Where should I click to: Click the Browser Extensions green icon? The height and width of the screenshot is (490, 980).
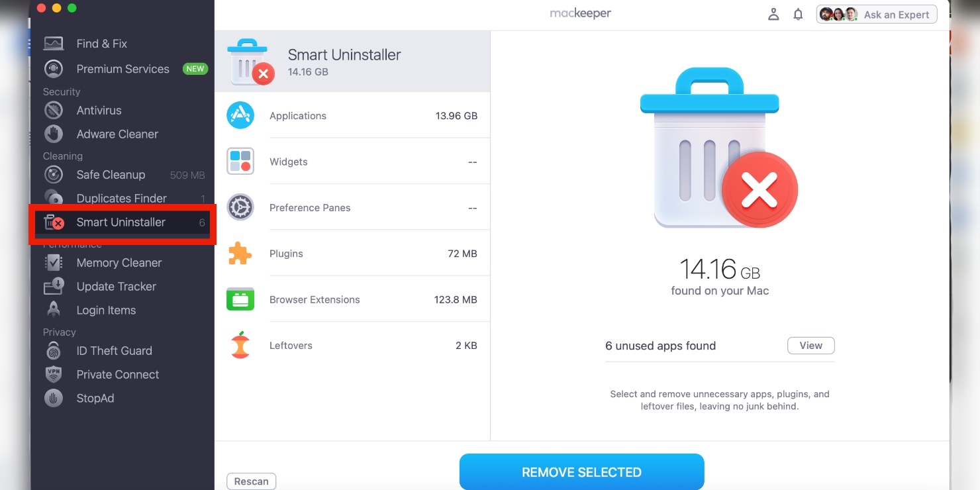pyautogui.click(x=240, y=299)
